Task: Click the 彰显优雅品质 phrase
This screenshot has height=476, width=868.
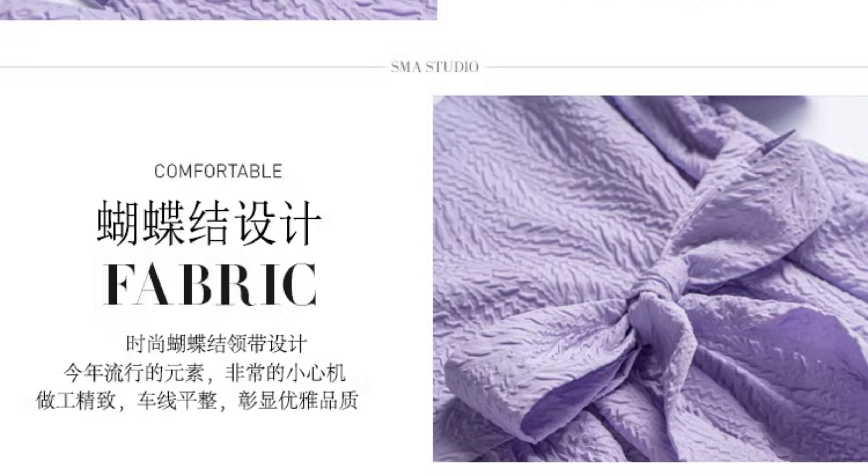Action: coord(298,400)
